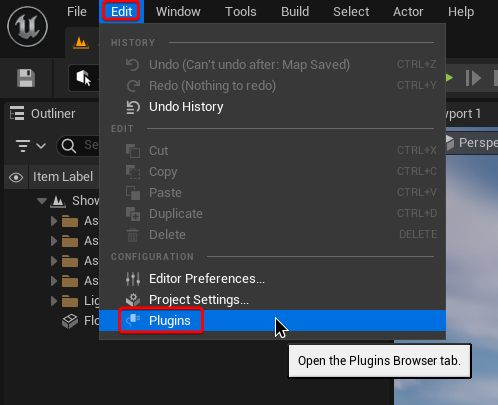Image resolution: width=498 pixels, height=405 pixels.
Task: Save the current level with floppy icon
Action: pos(26,78)
